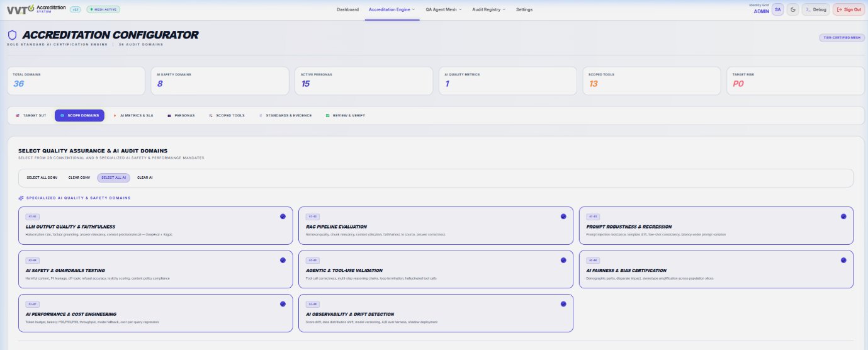This screenshot has width=868, height=350.
Task: Uncheck the RAG Pipeline Evaluation checkmark
Action: pyautogui.click(x=563, y=216)
